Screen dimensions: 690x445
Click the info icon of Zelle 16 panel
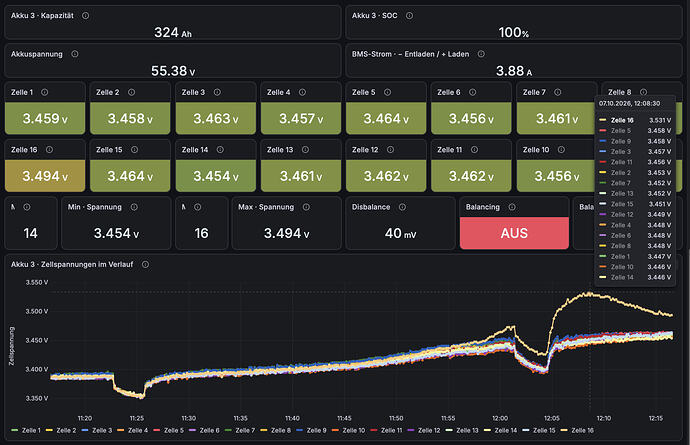49,150
